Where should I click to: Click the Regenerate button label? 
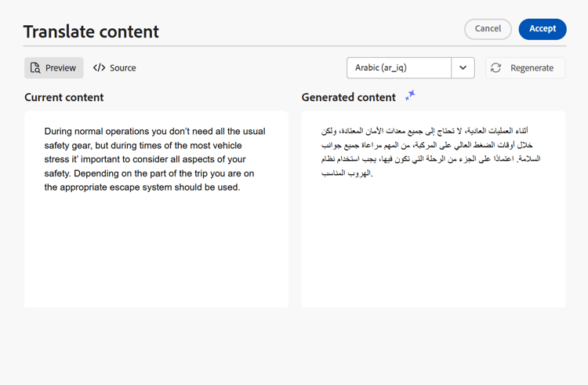[x=532, y=68]
